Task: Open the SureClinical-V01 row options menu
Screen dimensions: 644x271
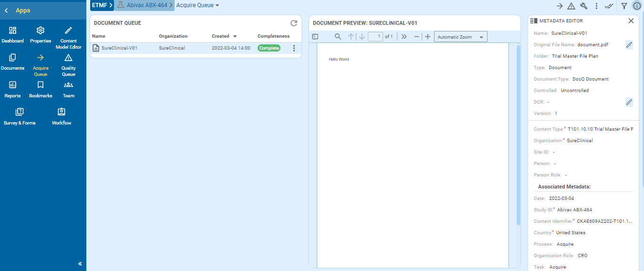Action: coord(294,48)
